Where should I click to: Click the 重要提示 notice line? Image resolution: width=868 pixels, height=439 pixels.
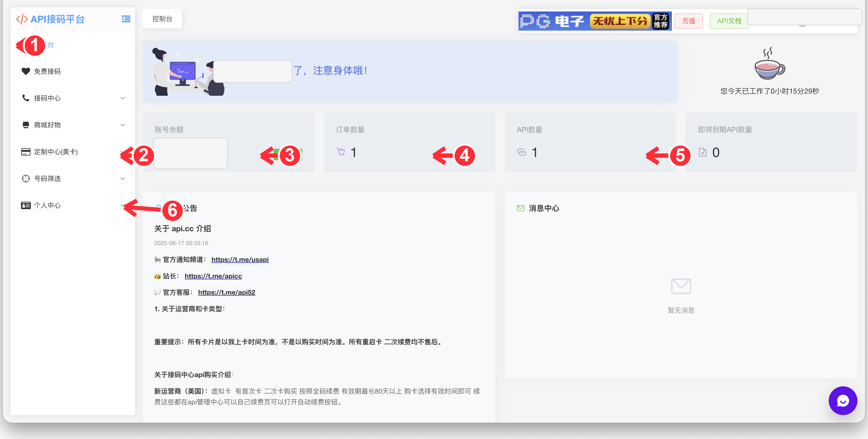click(298, 342)
